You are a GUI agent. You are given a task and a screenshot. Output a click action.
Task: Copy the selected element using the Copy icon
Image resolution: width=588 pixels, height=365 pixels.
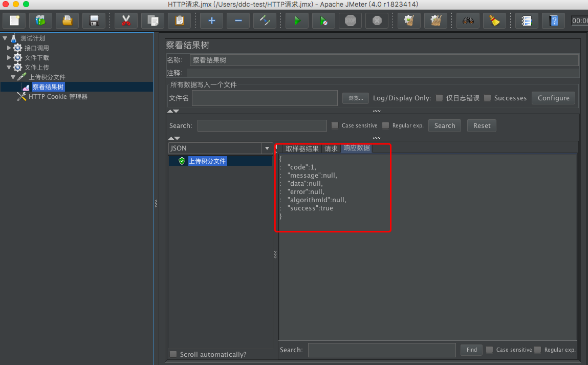(x=153, y=20)
